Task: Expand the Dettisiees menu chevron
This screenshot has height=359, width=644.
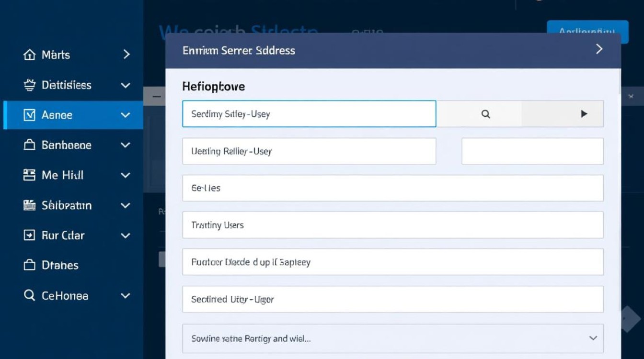Action: coord(126,85)
